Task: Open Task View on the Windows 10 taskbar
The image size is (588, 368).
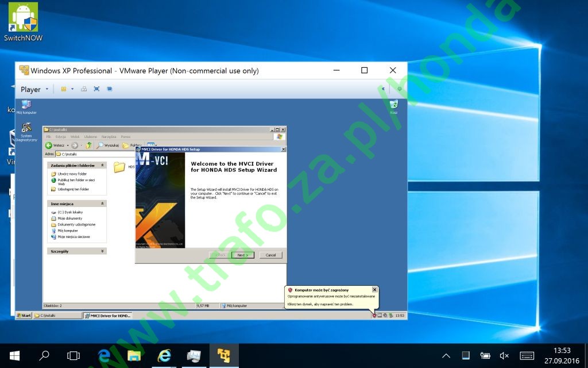Action: (x=73, y=355)
